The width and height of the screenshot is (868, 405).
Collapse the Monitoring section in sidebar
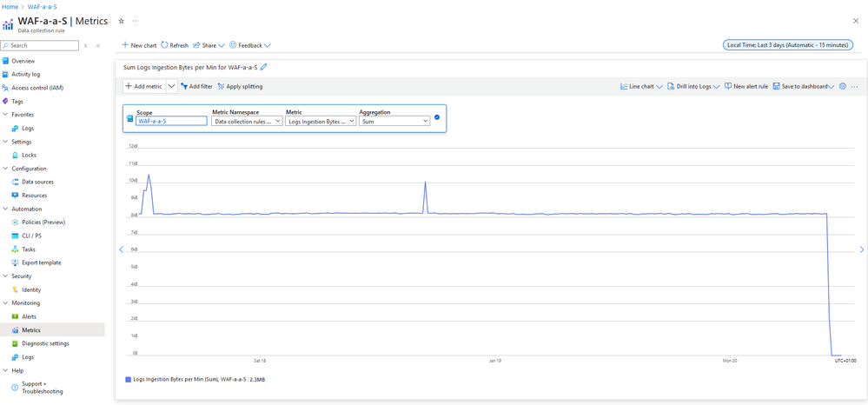coord(6,303)
